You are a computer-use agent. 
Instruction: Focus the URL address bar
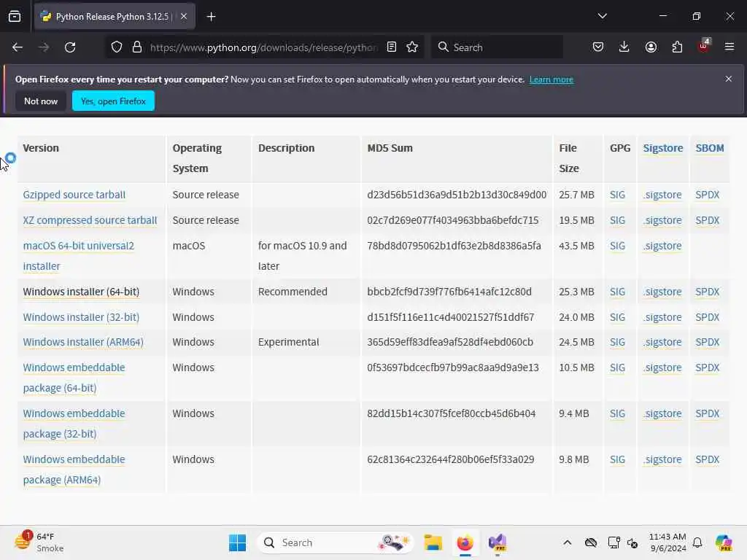click(x=263, y=47)
